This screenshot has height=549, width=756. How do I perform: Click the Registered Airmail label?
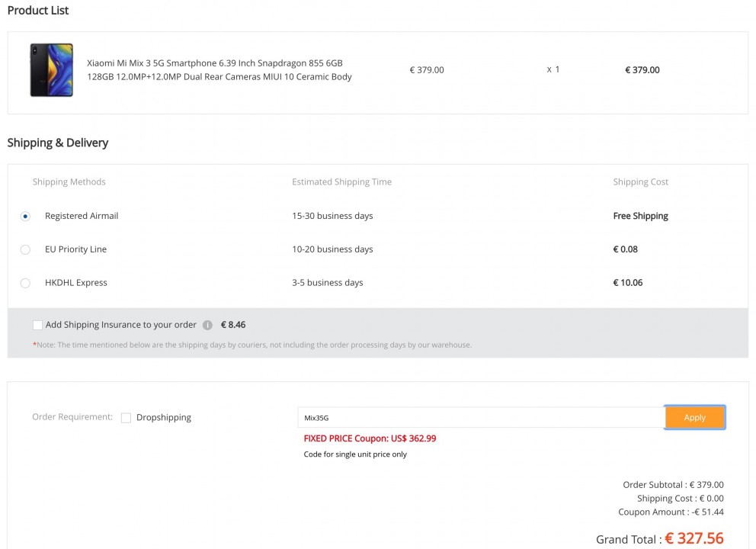coord(82,216)
